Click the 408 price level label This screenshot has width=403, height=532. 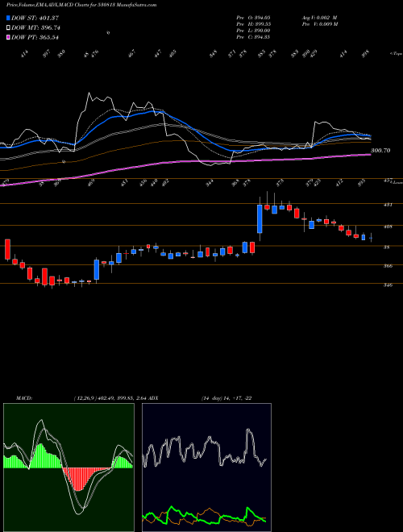tap(388, 227)
